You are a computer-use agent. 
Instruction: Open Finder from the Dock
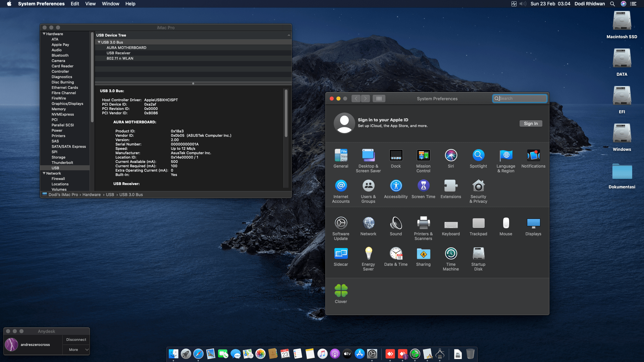[173, 354]
